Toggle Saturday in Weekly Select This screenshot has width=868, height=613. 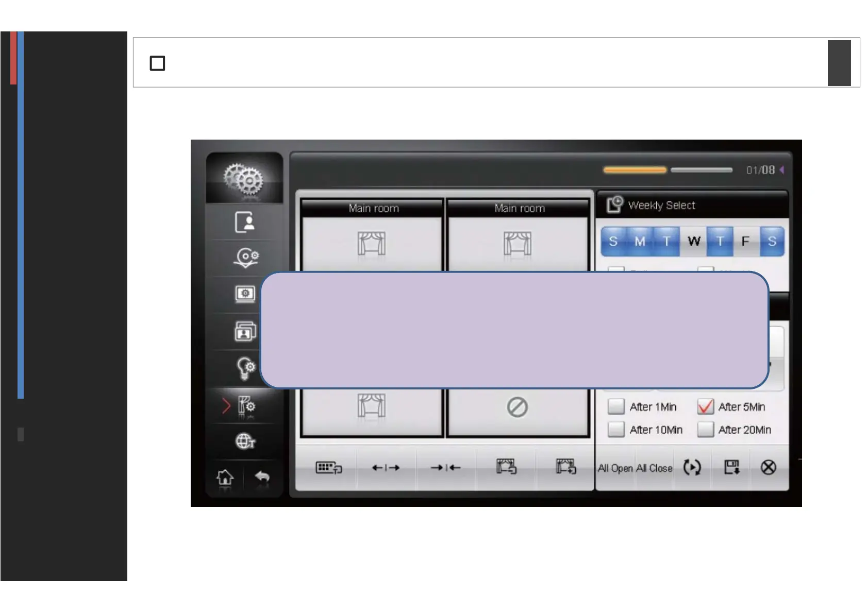(x=772, y=242)
